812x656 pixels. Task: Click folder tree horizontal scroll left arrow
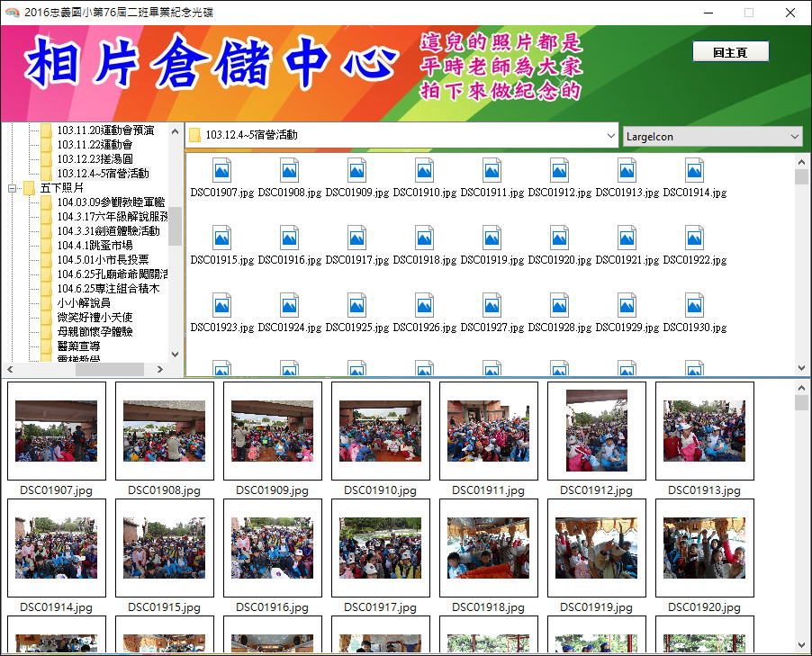[x=10, y=369]
